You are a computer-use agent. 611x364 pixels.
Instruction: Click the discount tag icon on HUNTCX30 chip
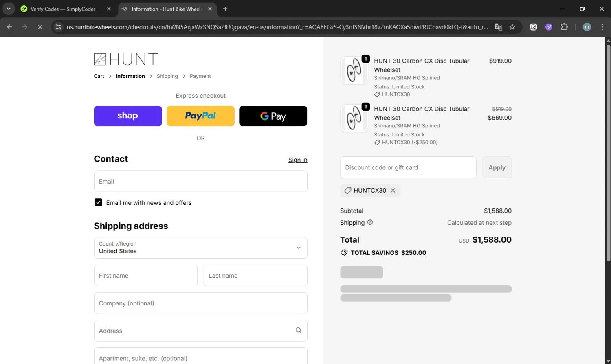tap(347, 190)
